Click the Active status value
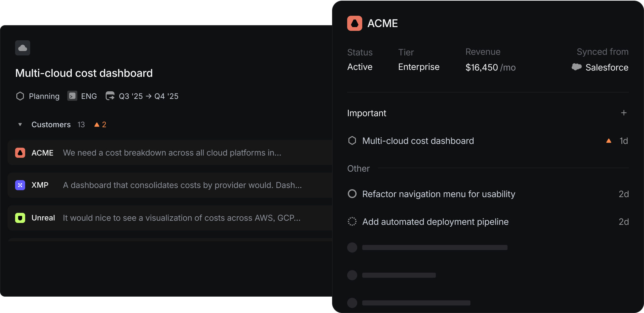This screenshot has height=313, width=644. point(360,67)
